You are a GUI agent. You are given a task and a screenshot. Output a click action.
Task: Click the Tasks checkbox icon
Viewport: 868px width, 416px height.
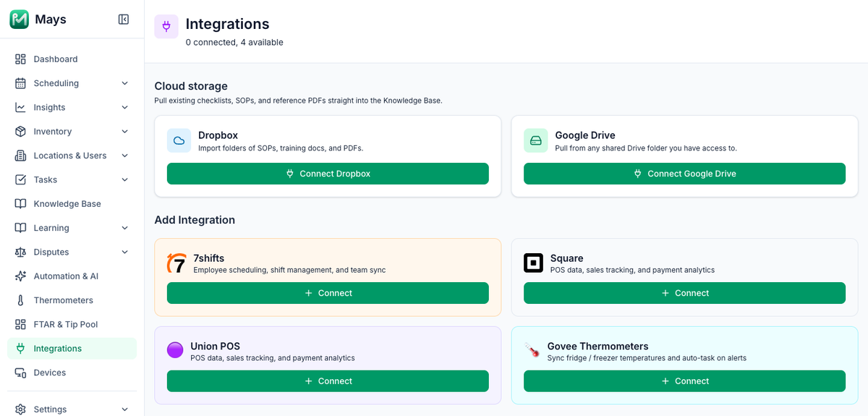tap(20, 179)
